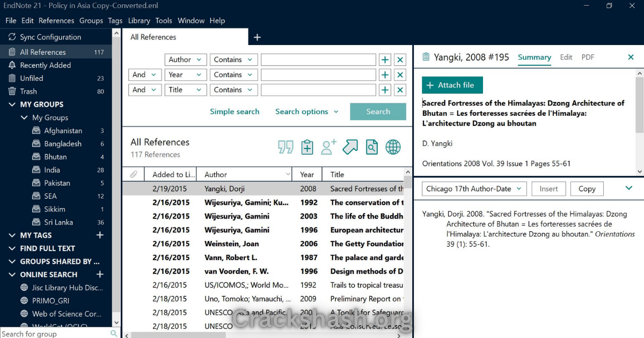This screenshot has height=338, width=644.
Task: Select the Vann, Robert L. reference
Action: pos(263,258)
